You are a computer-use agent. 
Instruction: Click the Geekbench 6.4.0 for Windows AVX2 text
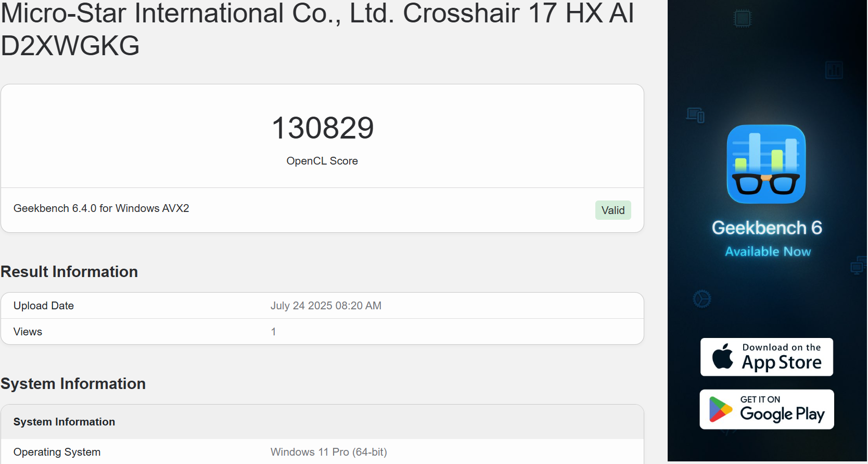point(101,208)
